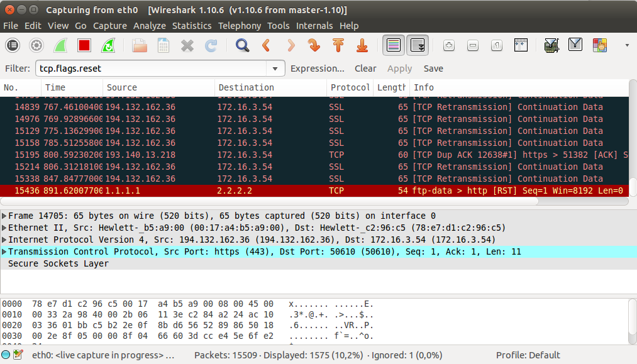This screenshot has width=637, height=364.
Task: Open coloring rules editor icon
Action: point(599,45)
